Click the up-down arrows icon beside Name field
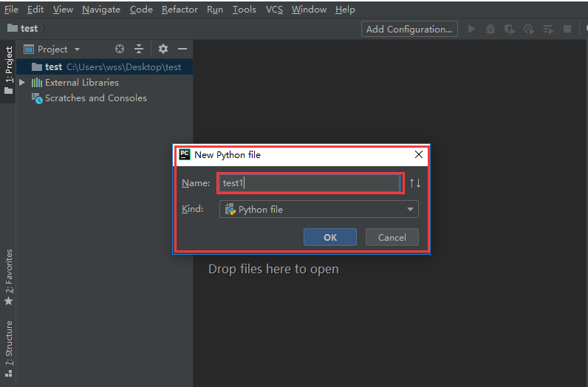Viewport: 588px width, 387px height. [x=414, y=183]
